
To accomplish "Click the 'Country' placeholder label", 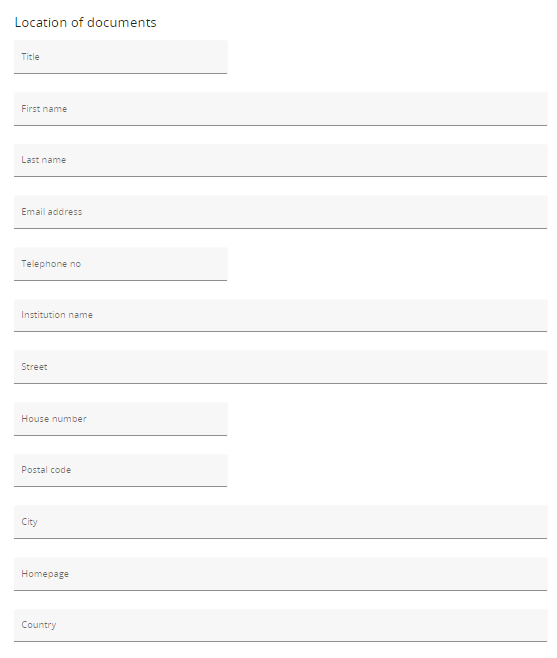I will pos(39,625).
